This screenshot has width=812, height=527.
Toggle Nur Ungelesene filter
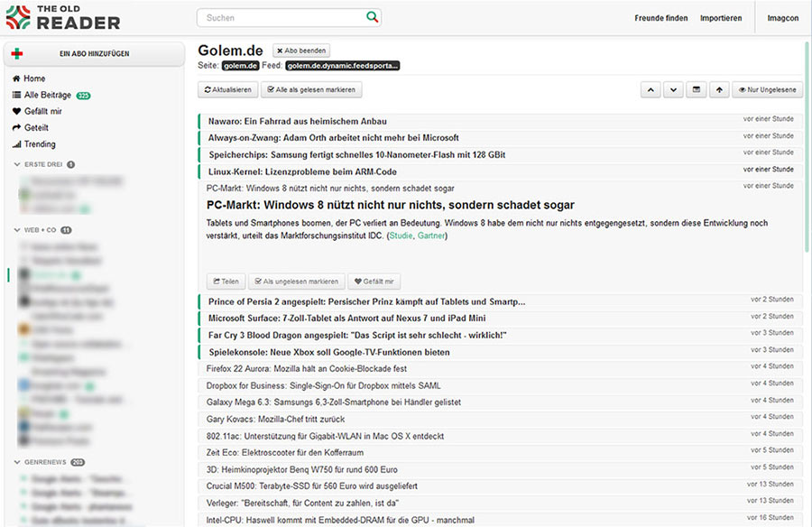[768, 89]
